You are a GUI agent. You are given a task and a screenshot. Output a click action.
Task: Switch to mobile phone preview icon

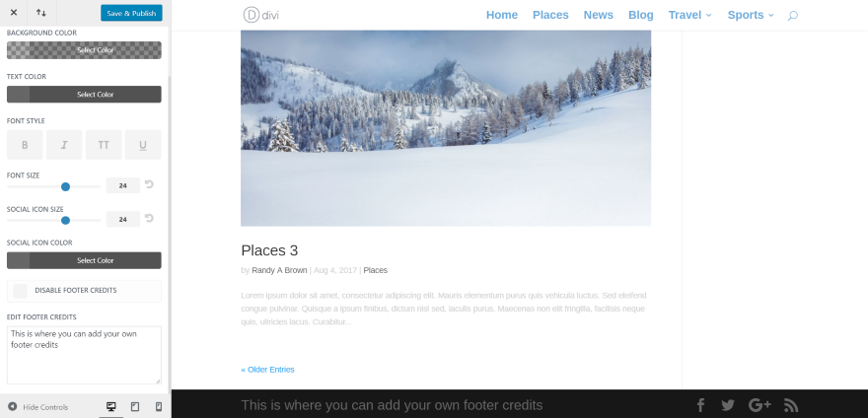click(x=159, y=407)
